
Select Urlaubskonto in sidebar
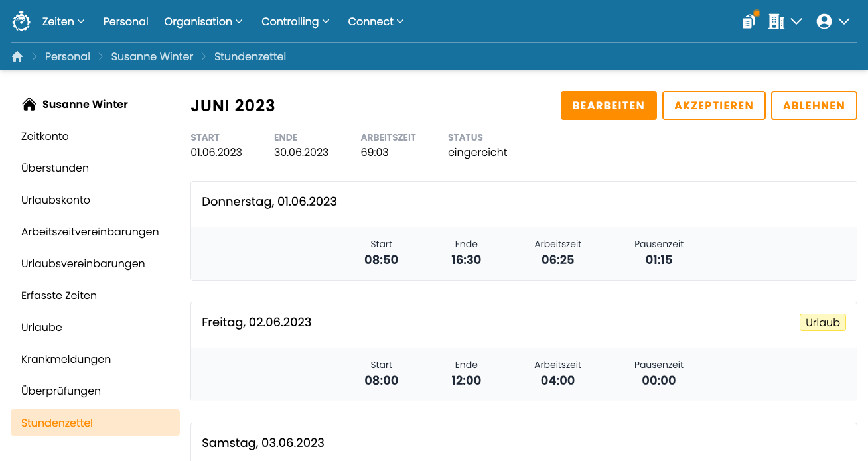point(95,200)
